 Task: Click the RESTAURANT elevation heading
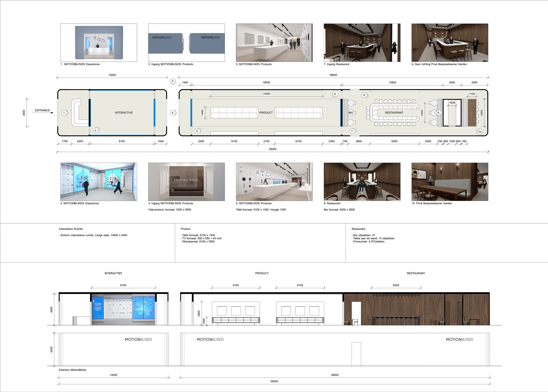point(416,273)
